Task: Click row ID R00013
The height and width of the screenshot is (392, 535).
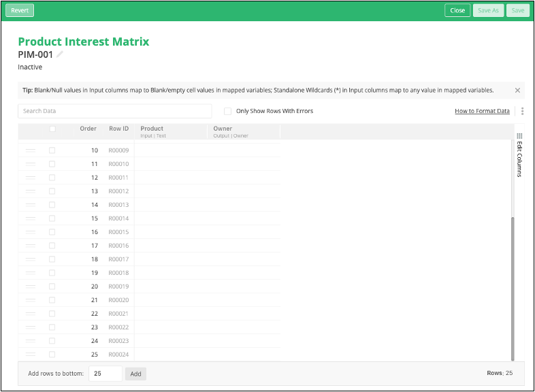Action: tap(118, 205)
